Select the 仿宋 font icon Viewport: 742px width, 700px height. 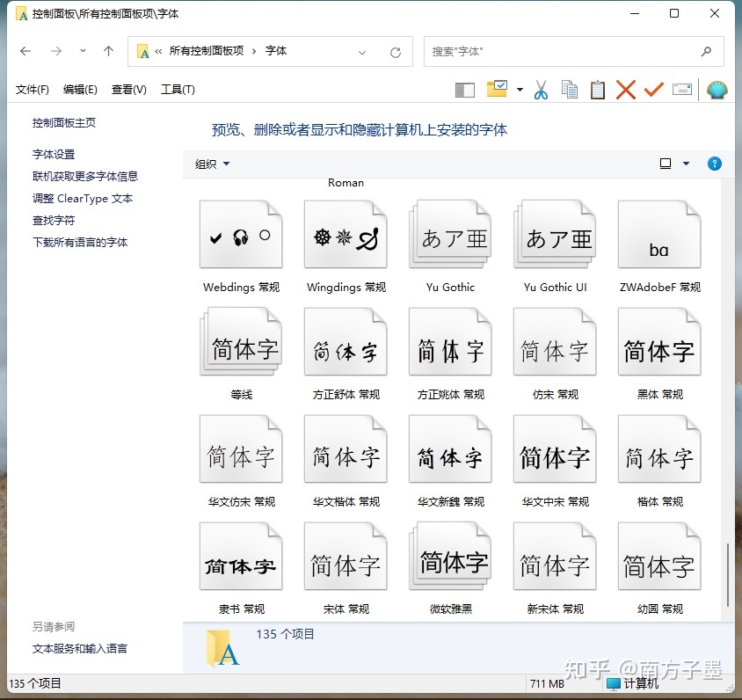pos(554,340)
